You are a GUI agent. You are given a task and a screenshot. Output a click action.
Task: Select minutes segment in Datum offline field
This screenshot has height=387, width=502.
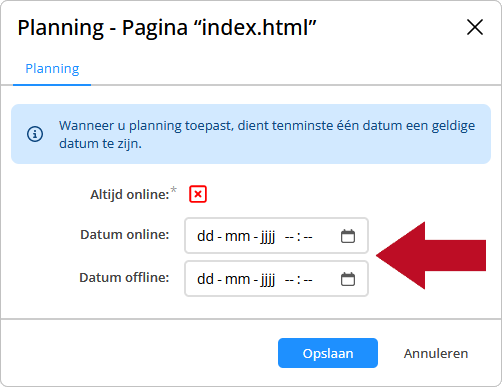(x=308, y=279)
